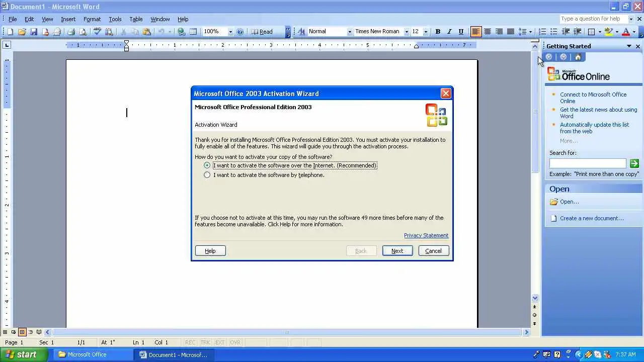
Task: Open the Zoom 100% dropdown
Action: tap(230, 32)
